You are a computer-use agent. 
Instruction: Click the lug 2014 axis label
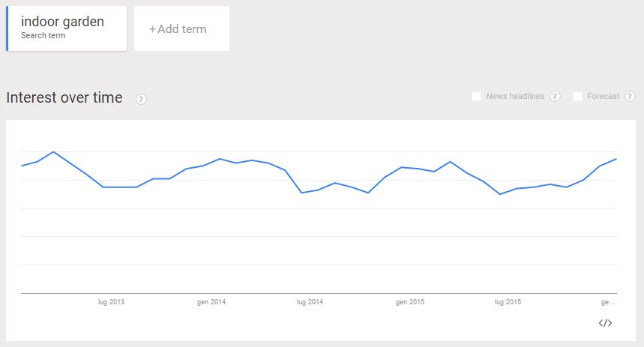[x=310, y=302]
